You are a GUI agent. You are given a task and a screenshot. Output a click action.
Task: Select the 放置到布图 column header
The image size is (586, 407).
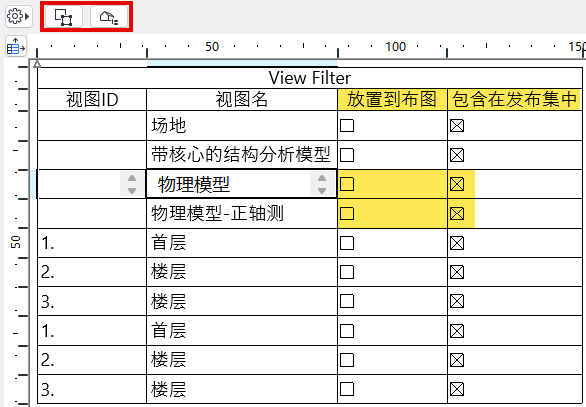(x=392, y=100)
